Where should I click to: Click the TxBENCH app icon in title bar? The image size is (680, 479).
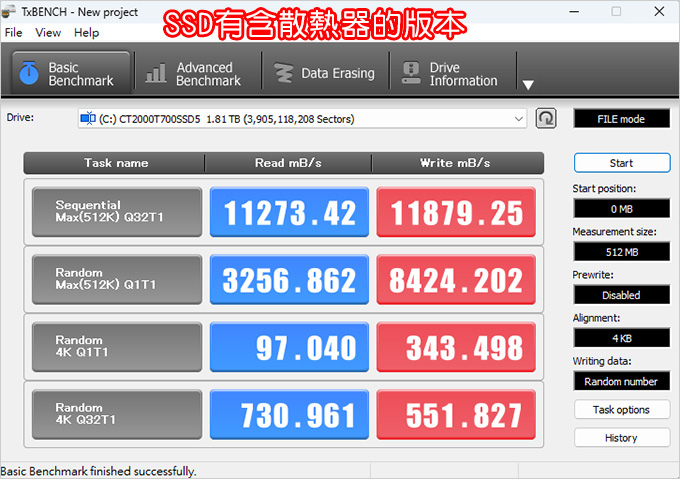tap(9, 12)
